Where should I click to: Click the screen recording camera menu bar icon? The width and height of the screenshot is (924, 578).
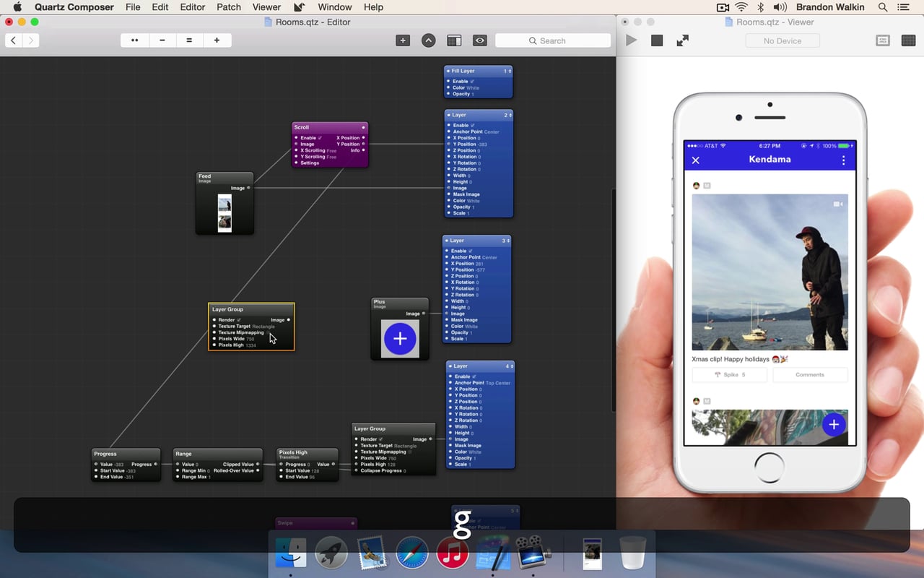(x=723, y=7)
